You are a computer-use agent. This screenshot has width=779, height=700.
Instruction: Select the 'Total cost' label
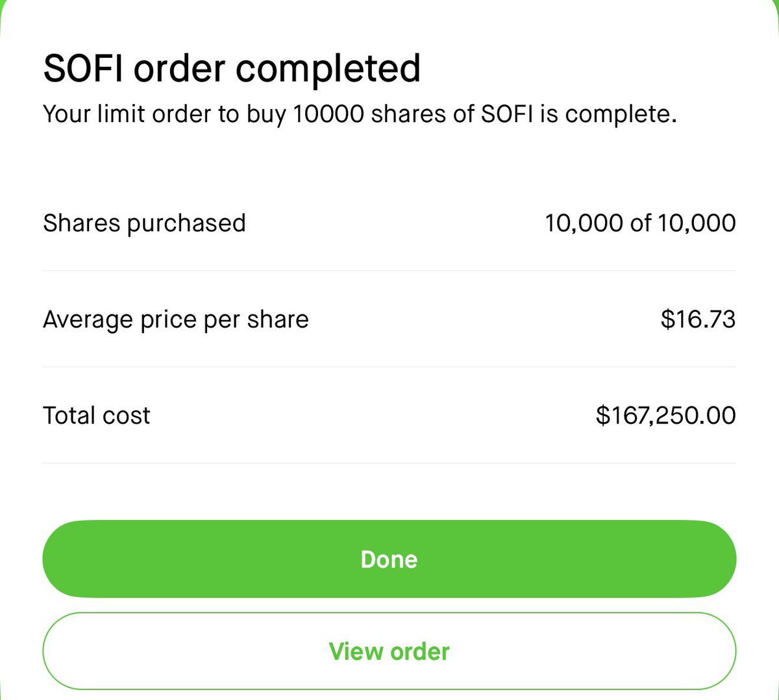[x=96, y=415]
